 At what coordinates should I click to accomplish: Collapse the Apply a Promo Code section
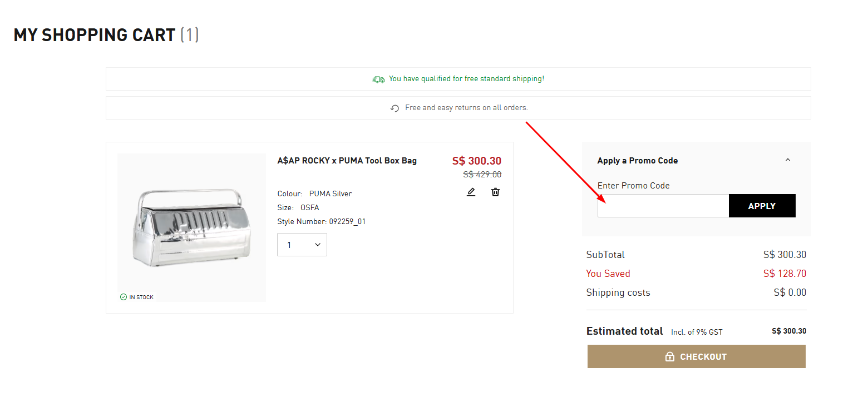click(x=787, y=160)
